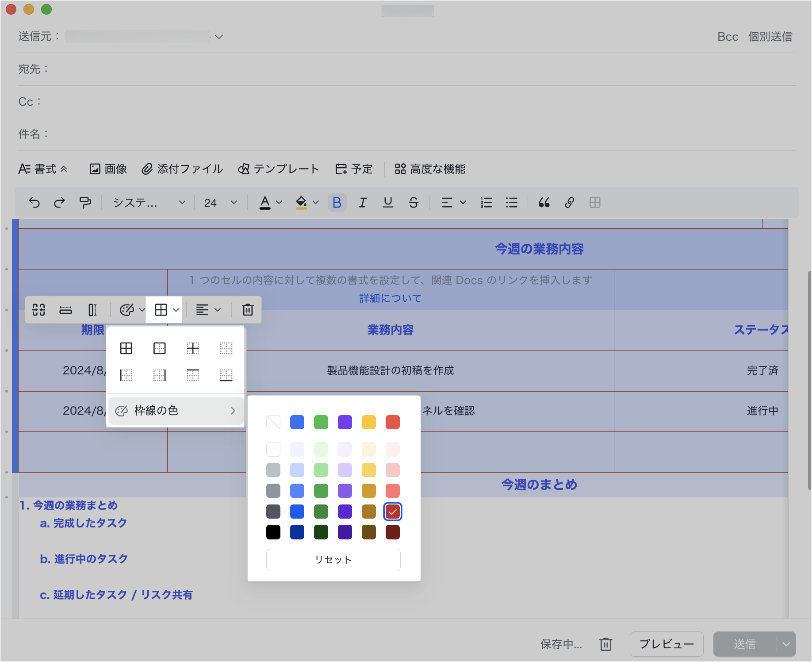Apply inside borders option
The image size is (812, 662).
193,348
